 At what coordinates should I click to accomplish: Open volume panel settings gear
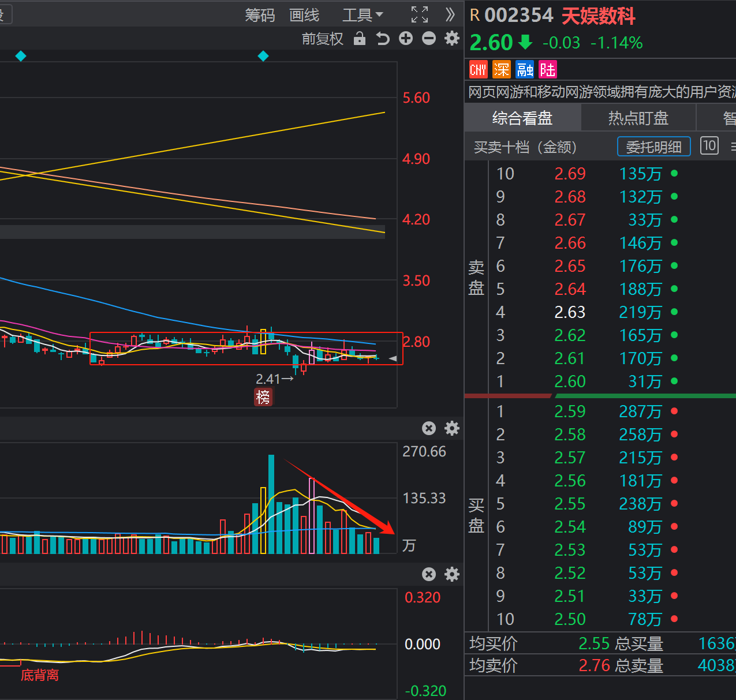(x=452, y=428)
